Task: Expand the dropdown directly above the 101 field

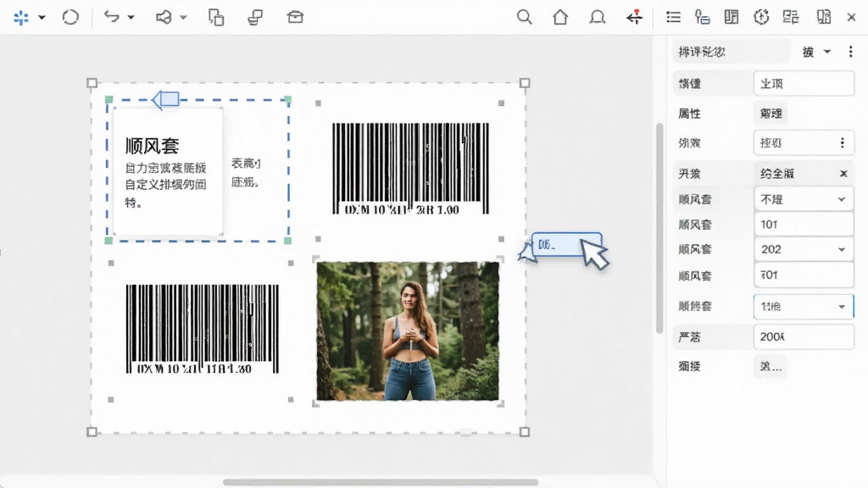Action: coord(804,199)
